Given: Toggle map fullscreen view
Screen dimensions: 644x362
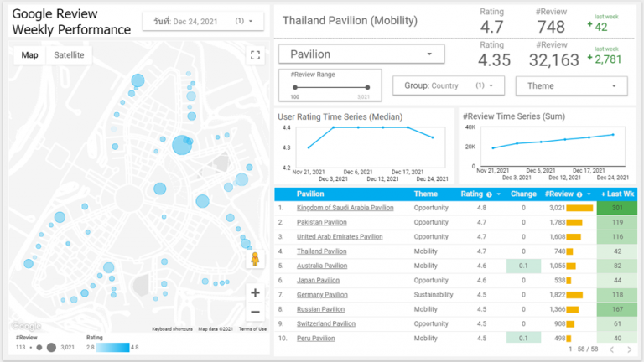Looking at the screenshot, I should click(255, 55).
